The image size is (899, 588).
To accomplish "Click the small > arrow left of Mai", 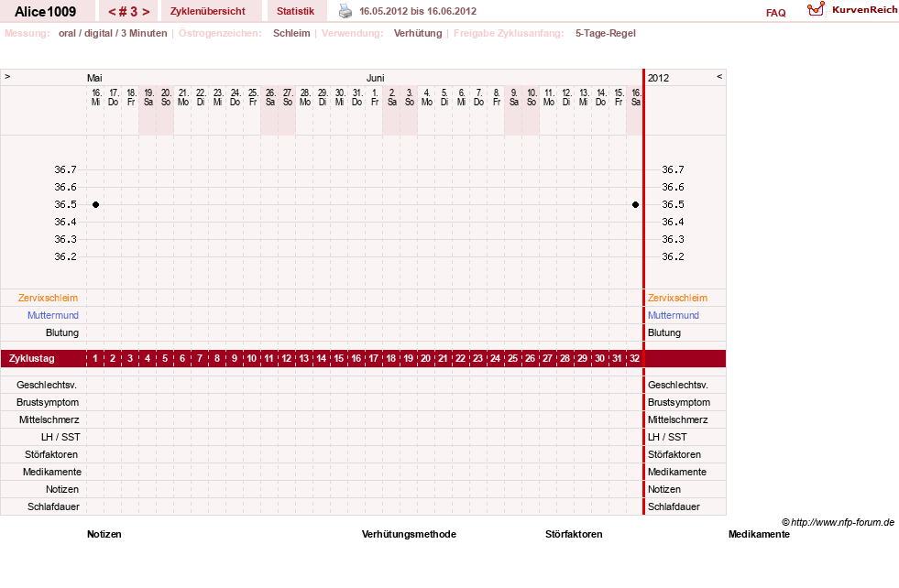I will (x=7, y=76).
